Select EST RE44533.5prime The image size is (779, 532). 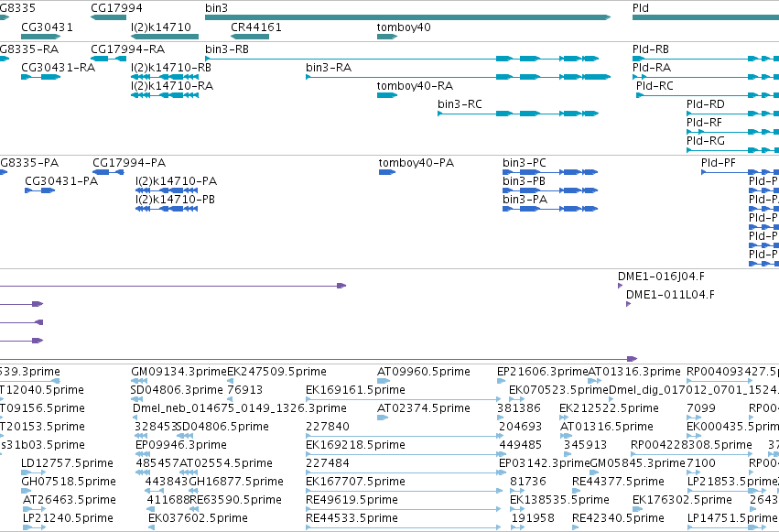click(x=404, y=527)
